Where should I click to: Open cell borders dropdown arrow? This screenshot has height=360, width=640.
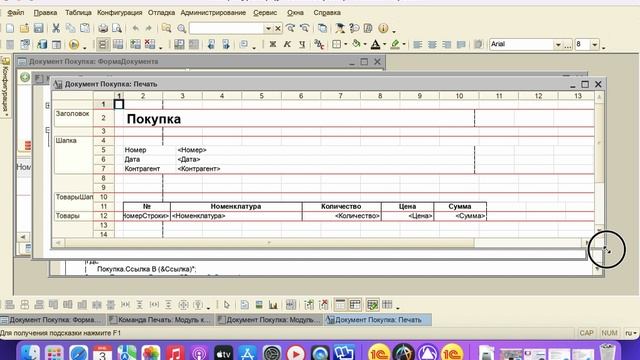tap(346, 44)
